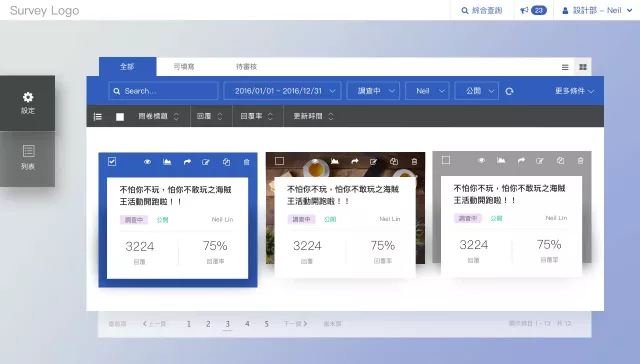Switch to the 待審核 tab
The image size is (640, 364).
[247, 67]
